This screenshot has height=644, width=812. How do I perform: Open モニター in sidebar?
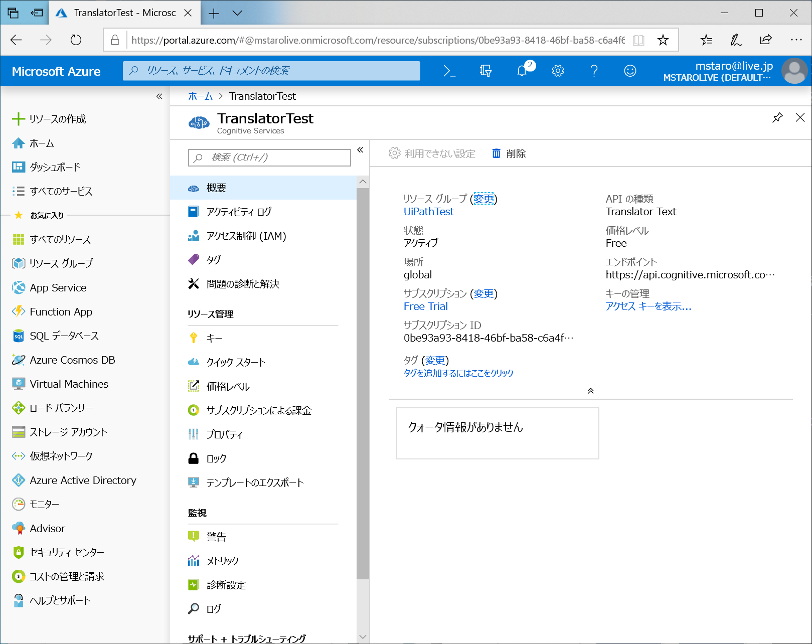(85, 504)
